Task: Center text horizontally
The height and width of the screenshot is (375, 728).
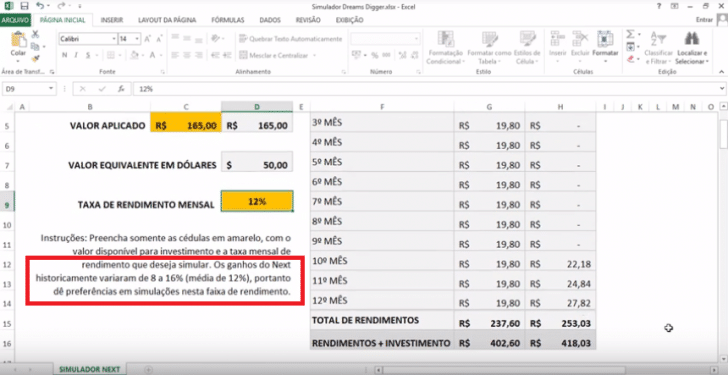Action: pos(187,55)
